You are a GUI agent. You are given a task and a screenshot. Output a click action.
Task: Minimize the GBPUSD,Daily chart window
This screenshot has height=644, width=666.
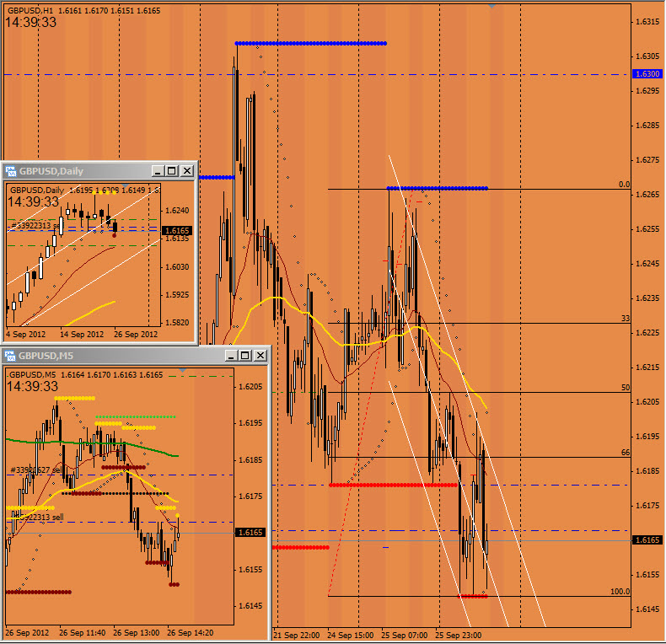[158, 171]
